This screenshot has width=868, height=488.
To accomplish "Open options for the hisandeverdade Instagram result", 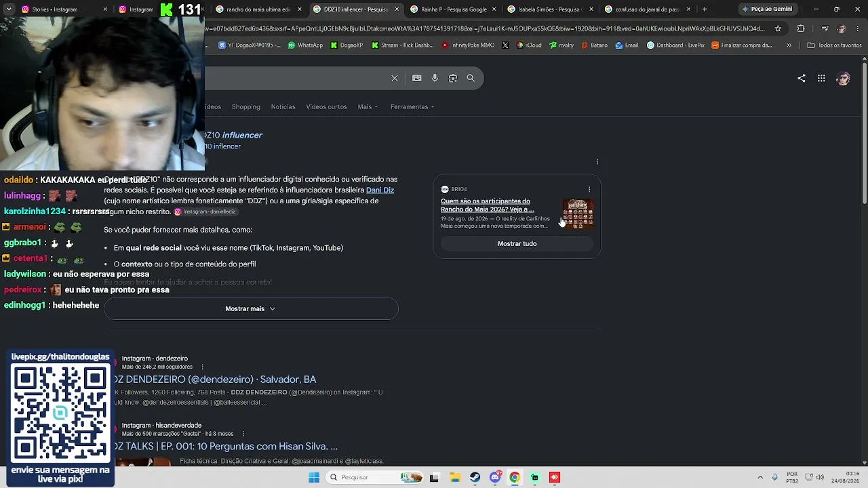I will click(x=243, y=434).
